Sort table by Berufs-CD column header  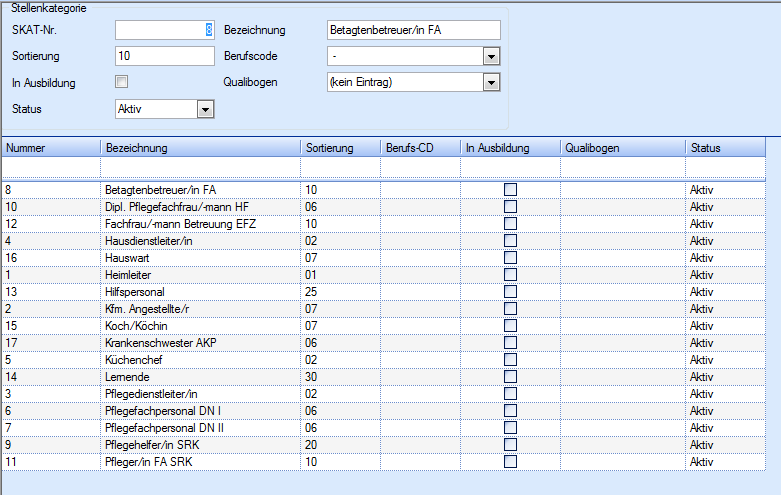coord(421,148)
